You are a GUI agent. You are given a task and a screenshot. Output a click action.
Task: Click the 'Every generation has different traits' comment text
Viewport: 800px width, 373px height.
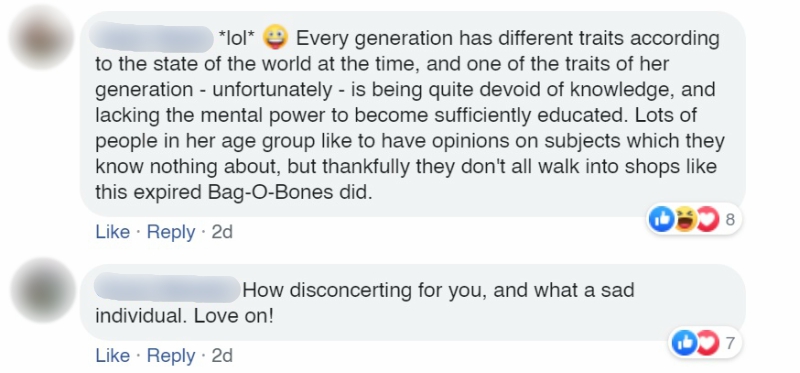tap(410, 115)
